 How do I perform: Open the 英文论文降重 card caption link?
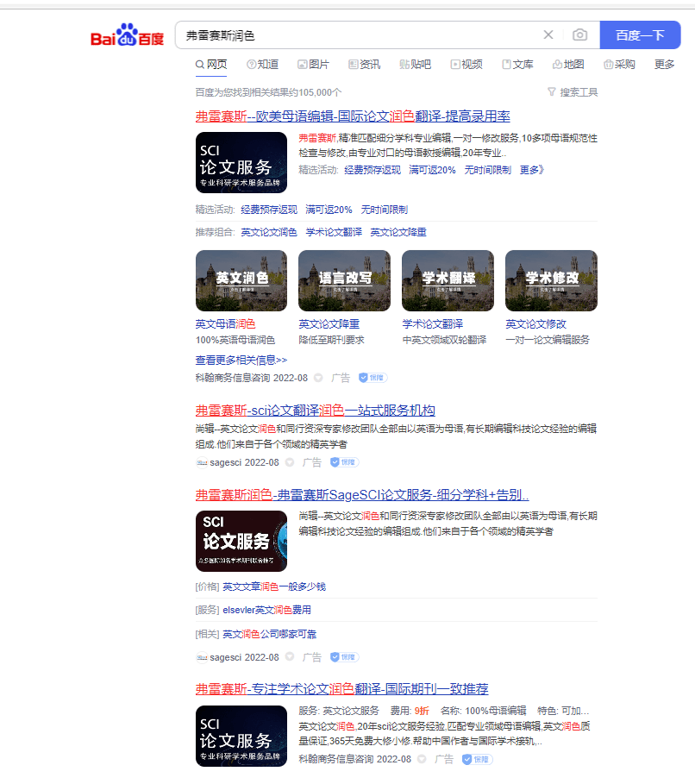(x=329, y=324)
